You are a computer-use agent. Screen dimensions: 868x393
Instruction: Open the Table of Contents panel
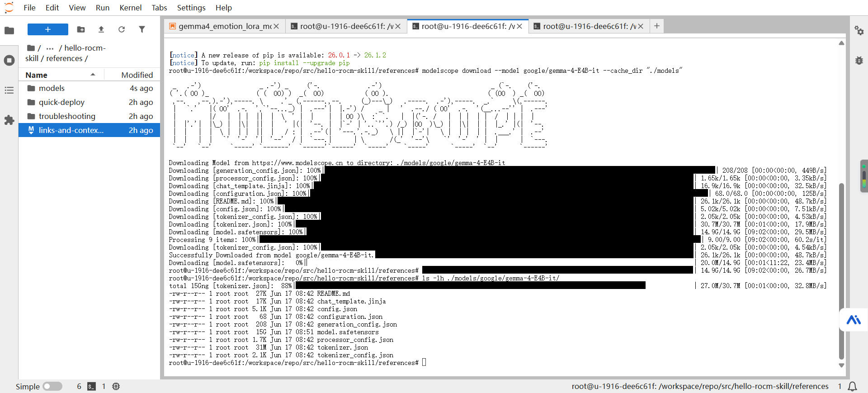[9, 90]
